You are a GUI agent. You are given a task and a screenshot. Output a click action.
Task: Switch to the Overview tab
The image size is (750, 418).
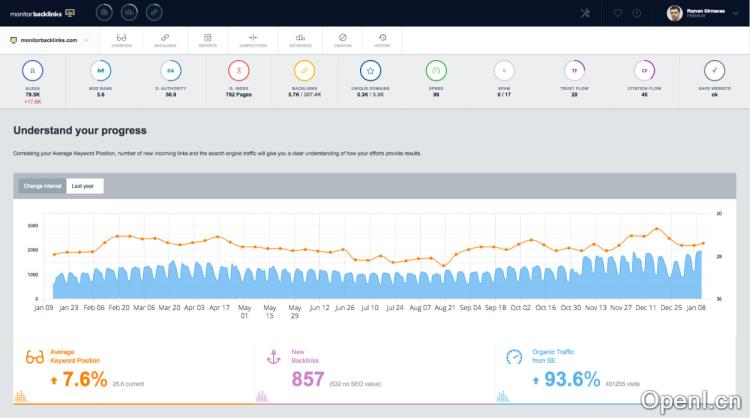[x=121, y=40]
